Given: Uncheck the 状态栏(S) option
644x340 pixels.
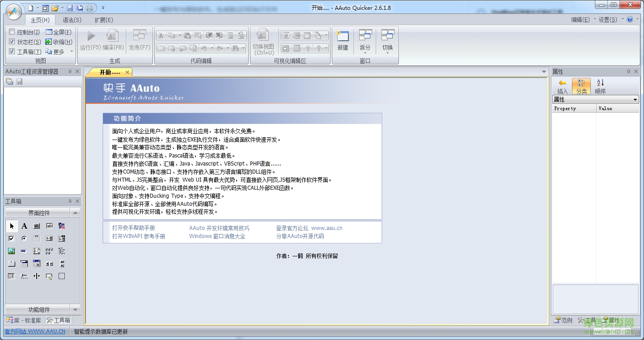Looking at the screenshot, I should tap(11, 42).
